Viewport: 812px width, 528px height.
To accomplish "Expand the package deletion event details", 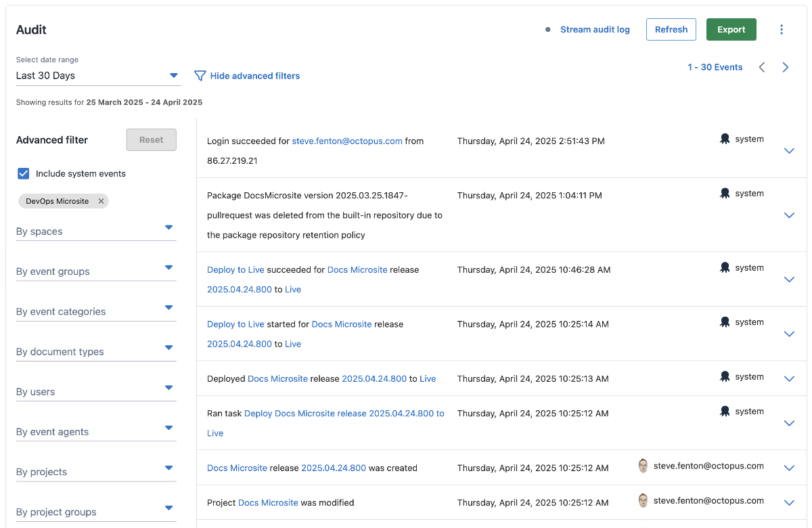I will pos(789,215).
